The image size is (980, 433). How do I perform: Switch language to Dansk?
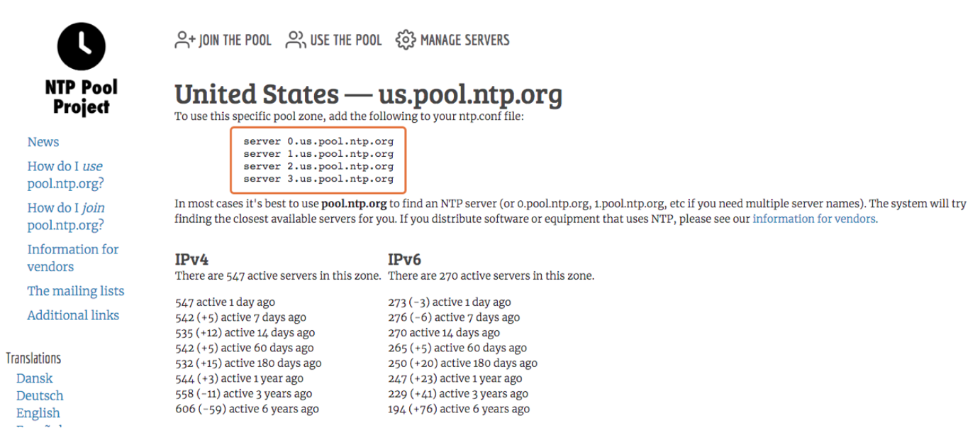35,378
